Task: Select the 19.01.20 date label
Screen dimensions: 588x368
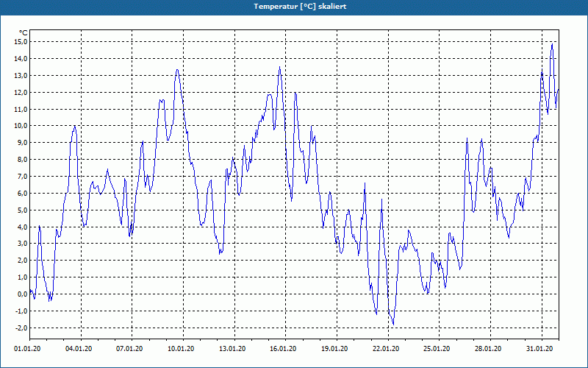Action: tap(334, 349)
